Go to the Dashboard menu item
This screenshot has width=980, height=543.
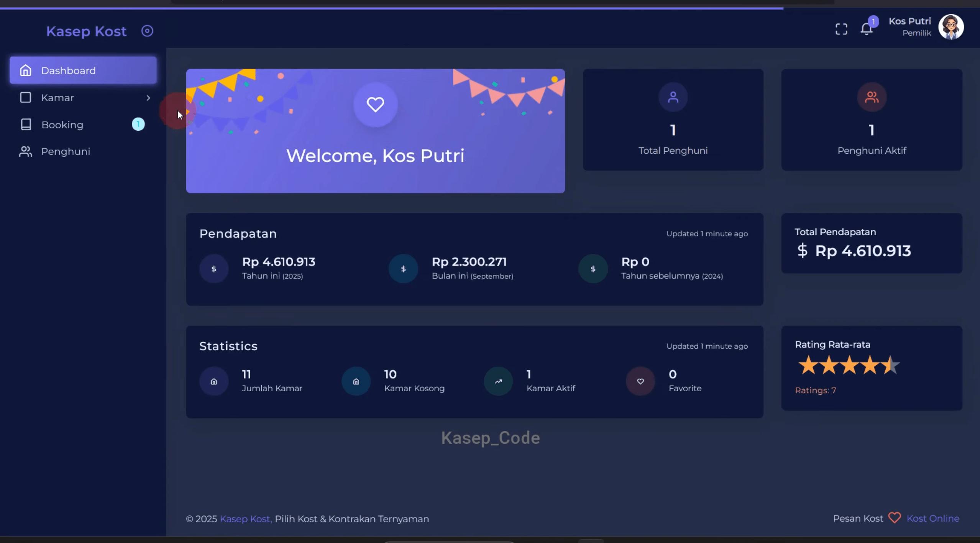(83, 71)
